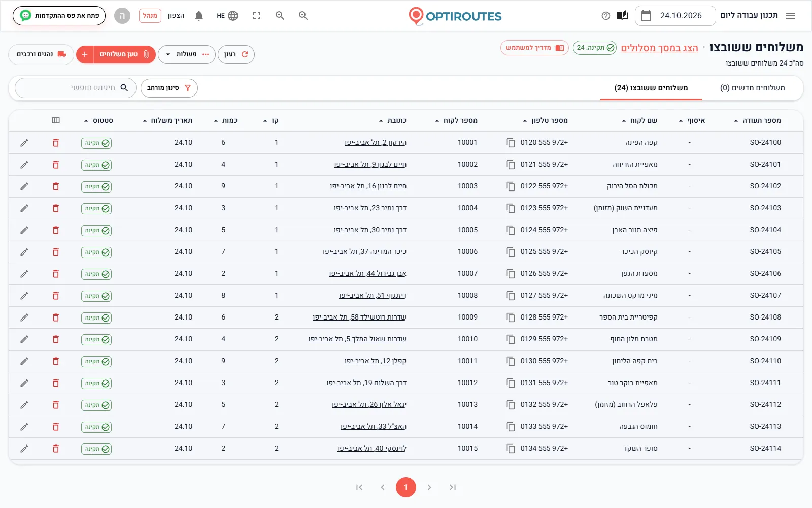The width and height of the screenshot is (812, 508).
Task: Copy phone number for מאפיית הזריחה
Action: pyautogui.click(x=511, y=165)
